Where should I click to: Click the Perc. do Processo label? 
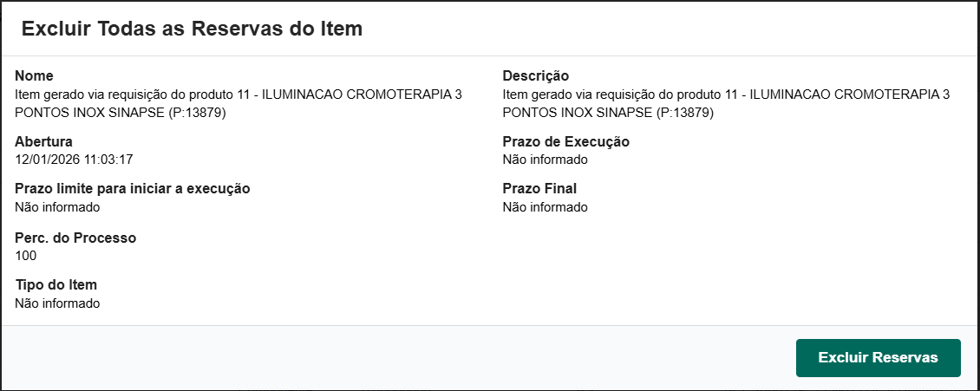click(x=75, y=238)
